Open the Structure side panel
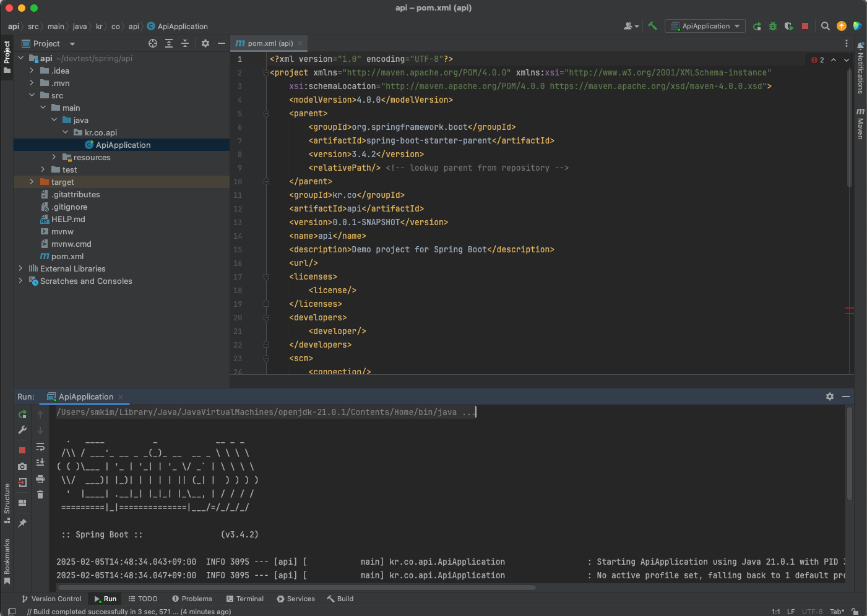The image size is (867, 616). coord(7,503)
